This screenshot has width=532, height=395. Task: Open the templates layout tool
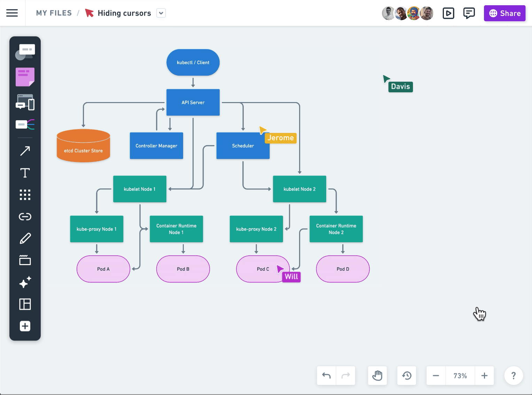click(25, 304)
